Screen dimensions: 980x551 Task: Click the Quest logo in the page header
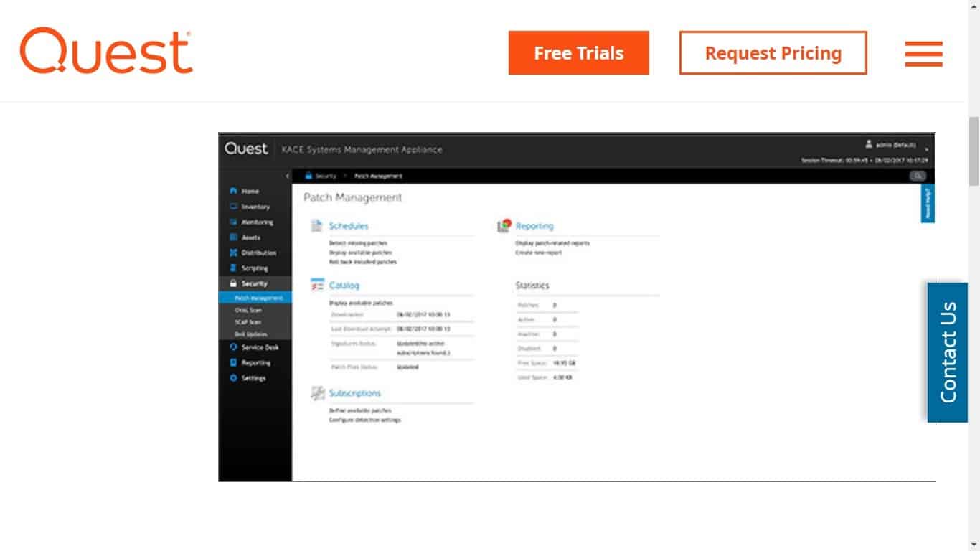[106, 52]
